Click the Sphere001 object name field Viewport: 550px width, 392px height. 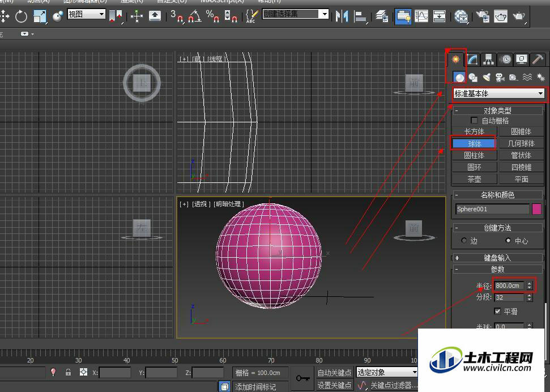click(x=492, y=209)
